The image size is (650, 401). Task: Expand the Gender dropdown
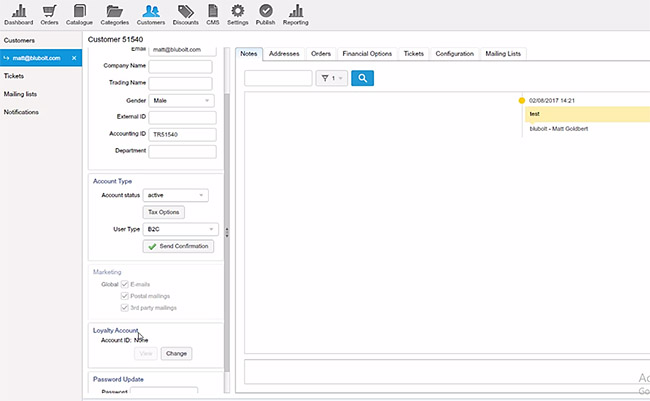[x=181, y=100]
